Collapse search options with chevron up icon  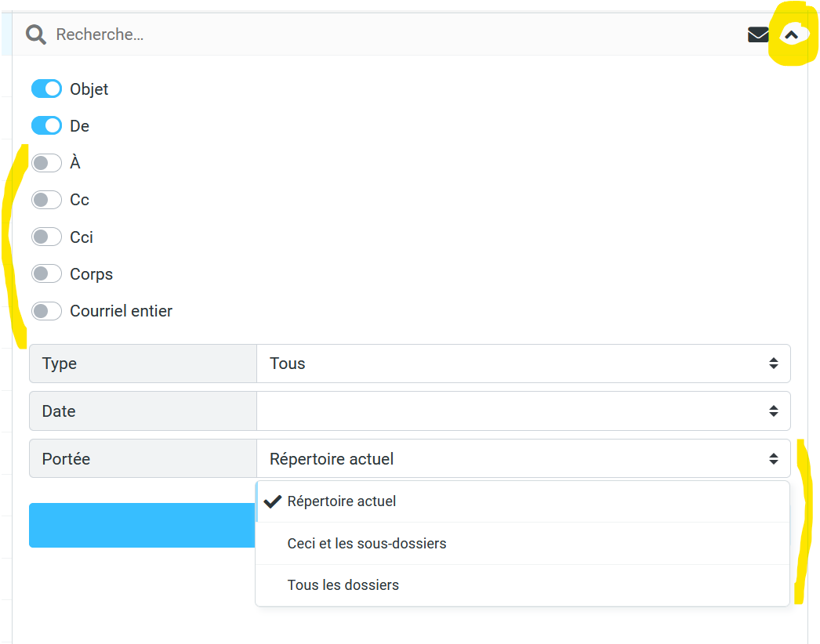(x=792, y=34)
